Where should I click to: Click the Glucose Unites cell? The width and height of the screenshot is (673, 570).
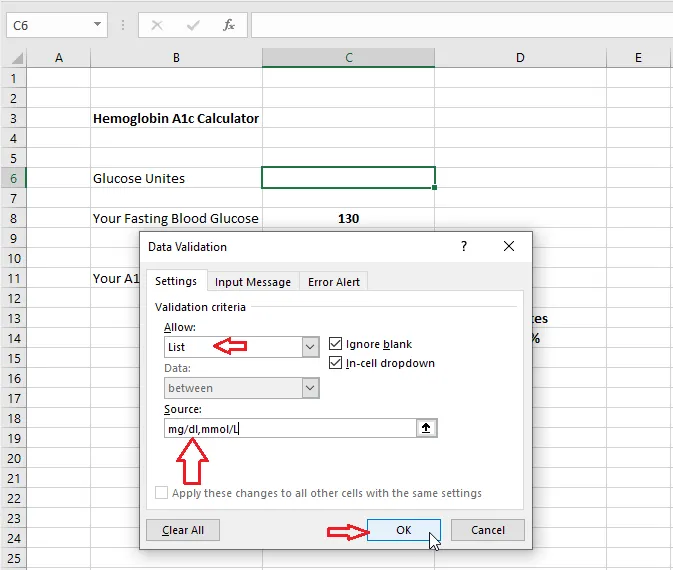pyautogui.click(x=176, y=179)
